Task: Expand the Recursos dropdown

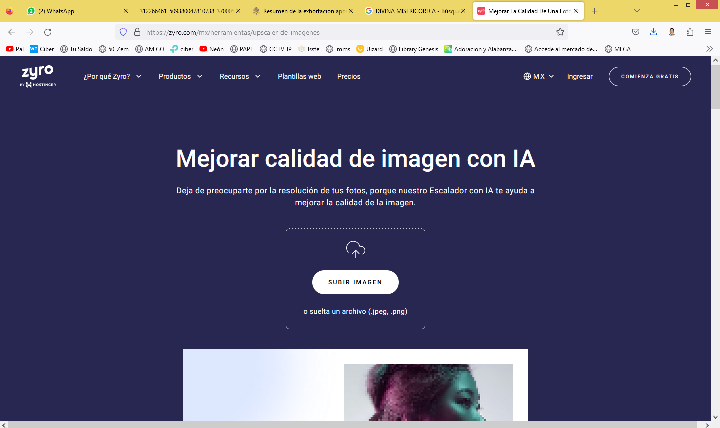Action: click(x=240, y=77)
